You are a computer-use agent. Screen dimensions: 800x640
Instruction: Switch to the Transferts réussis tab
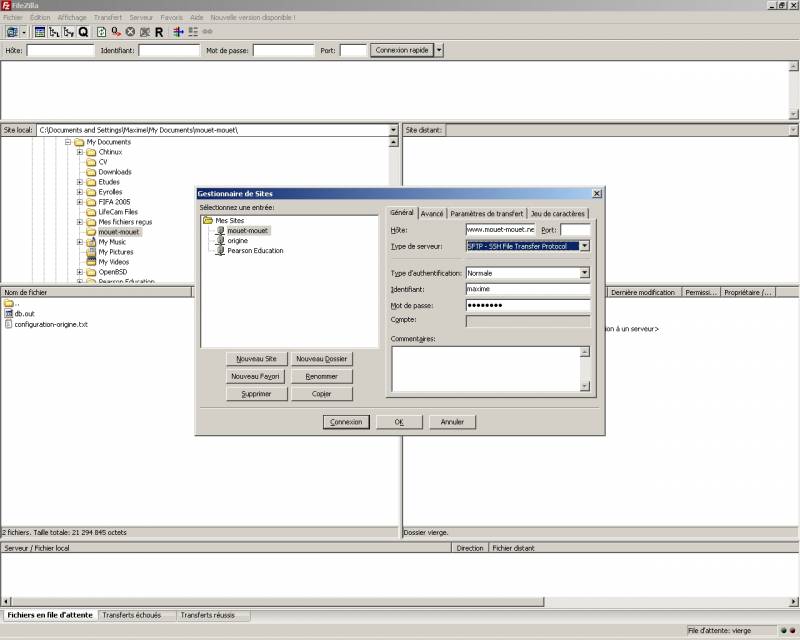212,615
